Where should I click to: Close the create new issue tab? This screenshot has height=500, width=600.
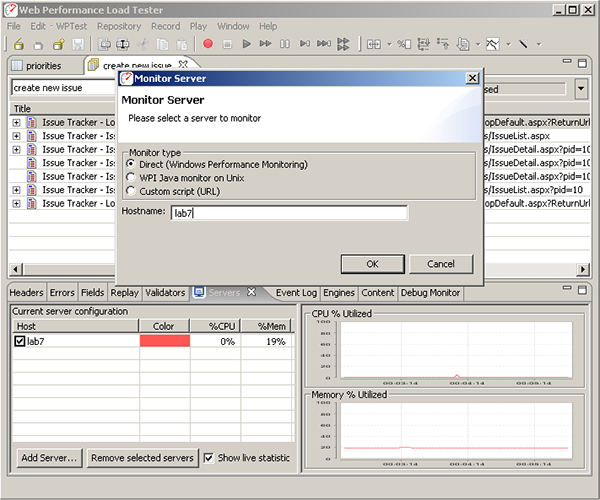pyautogui.click(x=183, y=64)
